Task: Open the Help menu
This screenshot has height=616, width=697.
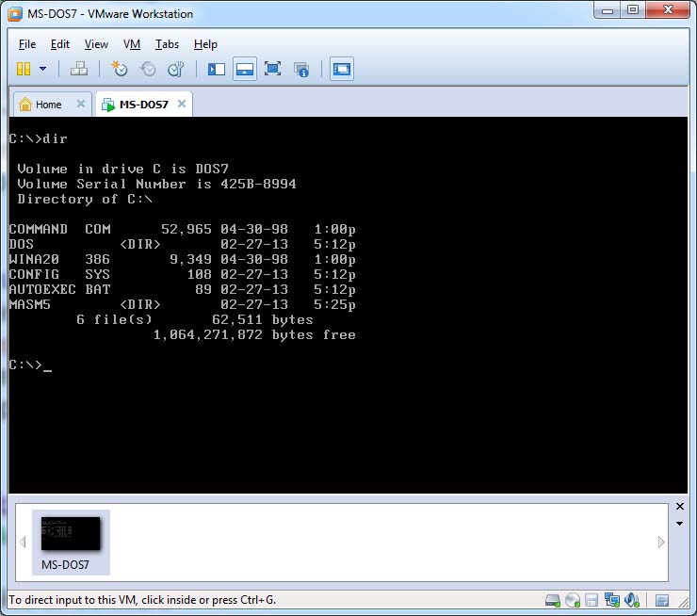Action: click(x=205, y=44)
